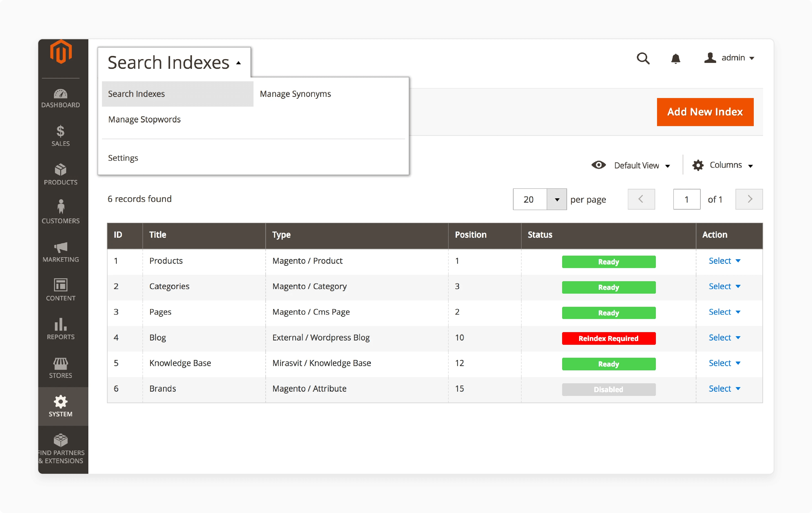Check notifications via the bell icon
This screenshot has width=812, height=513.
click(676, 58)
